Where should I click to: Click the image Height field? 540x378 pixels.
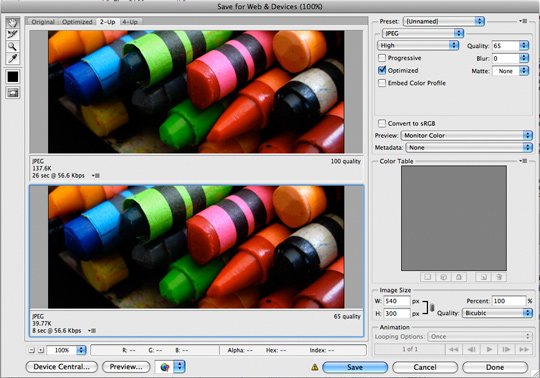point(397,313)
